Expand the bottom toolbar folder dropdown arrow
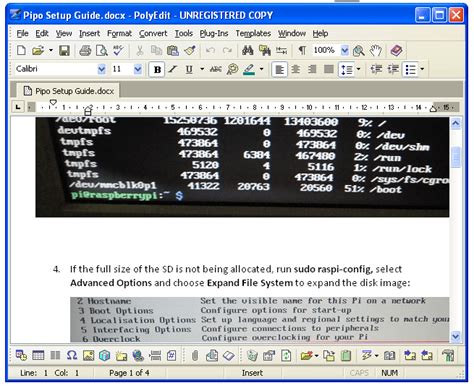 (316, 356)
